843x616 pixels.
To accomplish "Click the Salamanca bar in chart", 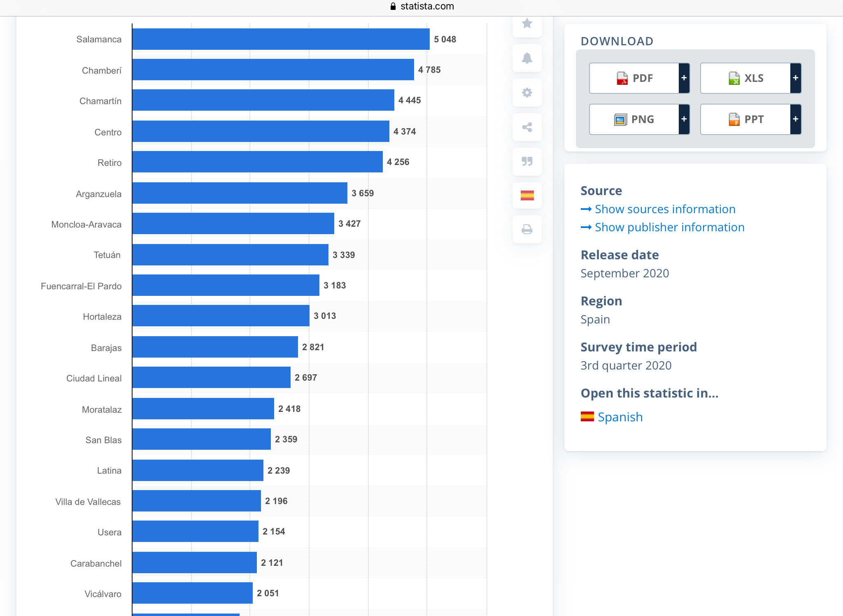I will (281, 39).
